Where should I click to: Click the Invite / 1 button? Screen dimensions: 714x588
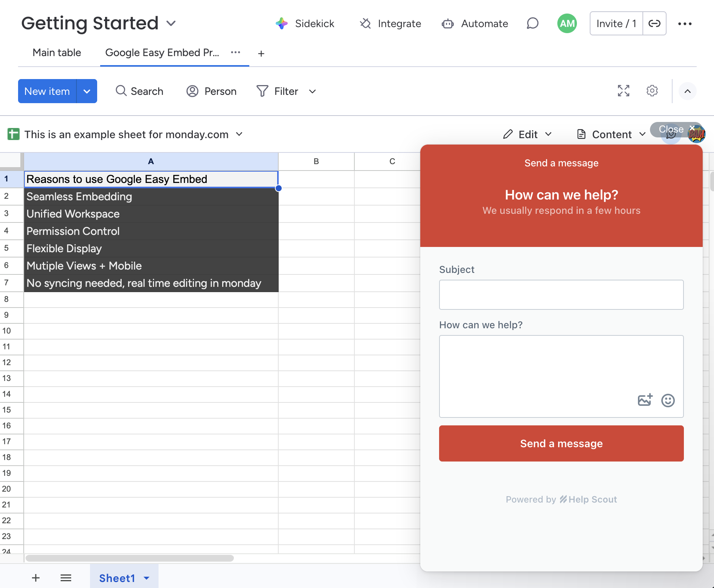coord(616,23)
